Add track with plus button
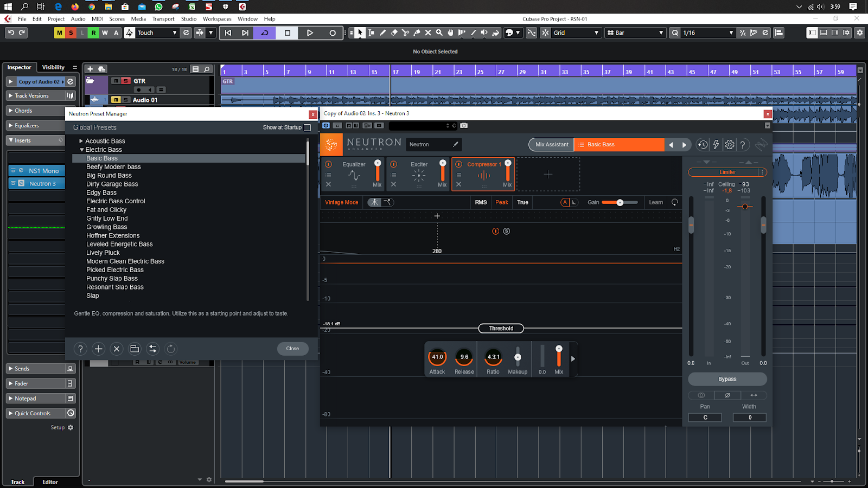 coord(90,69)
